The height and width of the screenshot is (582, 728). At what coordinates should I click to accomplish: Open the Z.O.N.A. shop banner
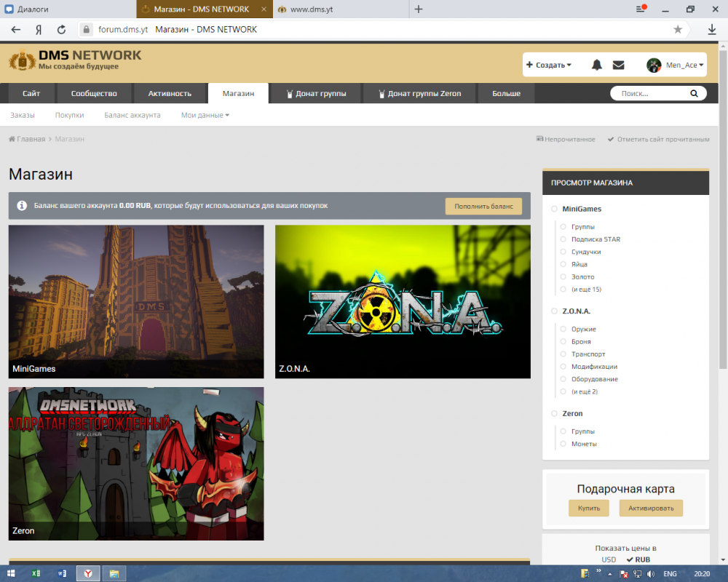point(403,301)
